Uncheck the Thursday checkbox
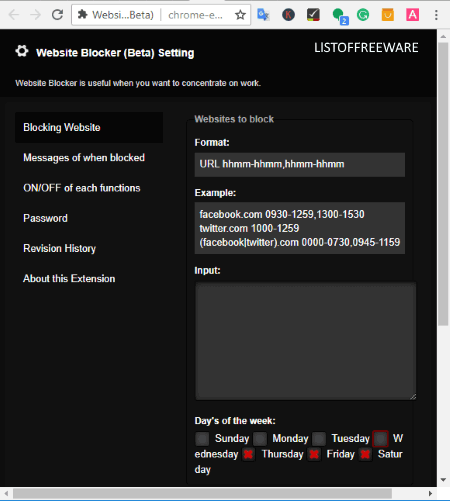Screen dimensions: 450x501 click(x=248, y=454)
